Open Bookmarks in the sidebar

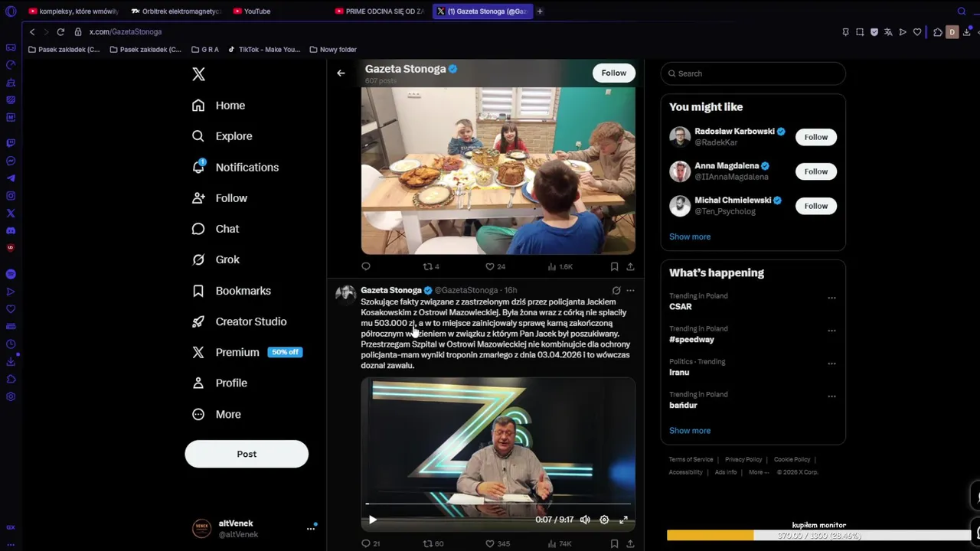231,291
